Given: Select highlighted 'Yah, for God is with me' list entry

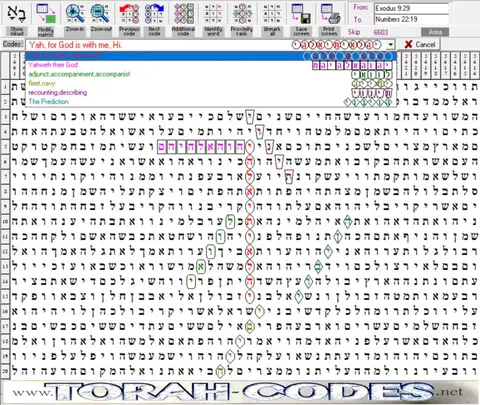Looking at the screenshot, I should coord(211,56).
